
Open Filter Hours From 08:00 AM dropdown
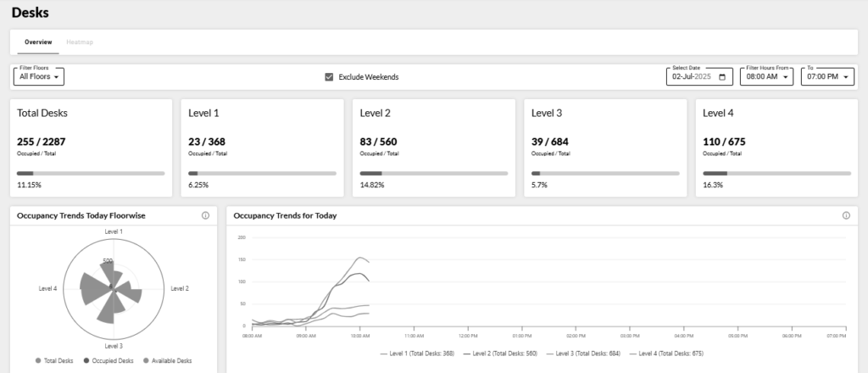[766, 77]
